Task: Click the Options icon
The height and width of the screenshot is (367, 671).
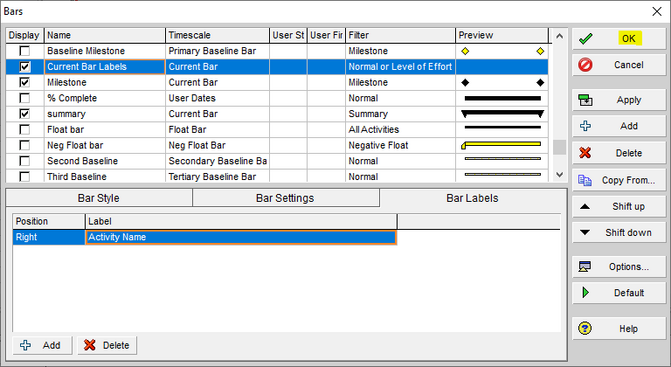Action: click(x=585, y=266)
